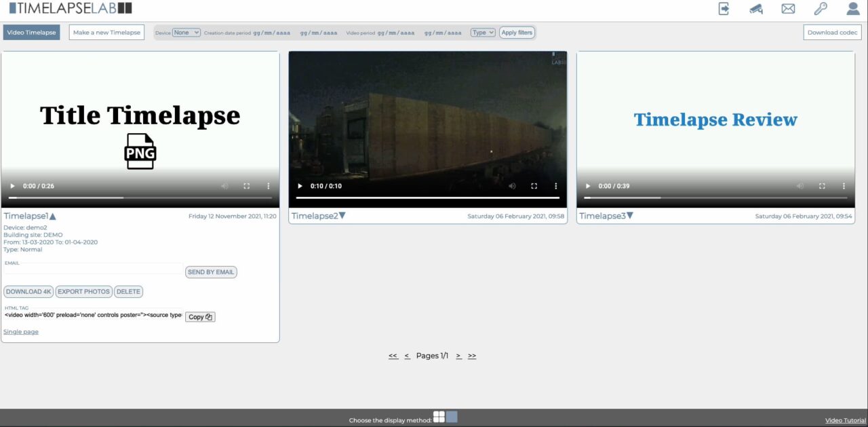Screen dimensions: 868x427
Task: Set Video period end date
Action: (443, 33)
